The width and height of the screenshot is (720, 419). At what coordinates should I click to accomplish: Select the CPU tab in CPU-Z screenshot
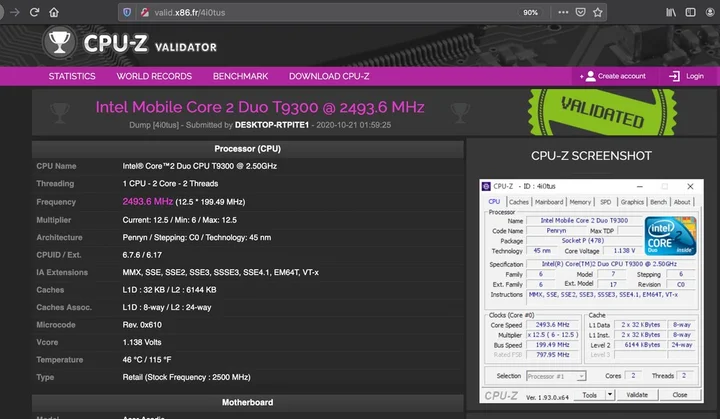tap(494, 202)
